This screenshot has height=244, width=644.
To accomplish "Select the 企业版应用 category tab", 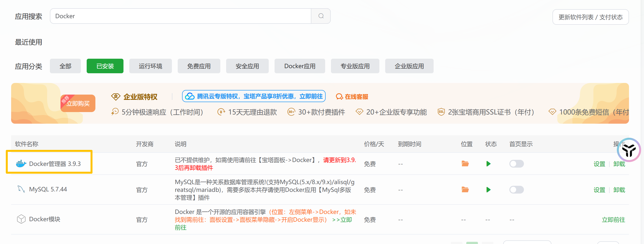I will pyautogui.click(x=409, y=66).
